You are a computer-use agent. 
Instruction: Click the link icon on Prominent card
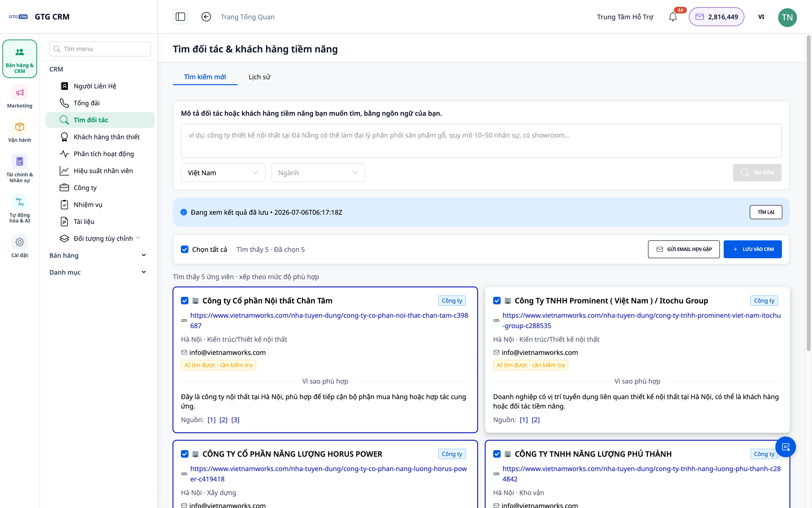[496, 321]
